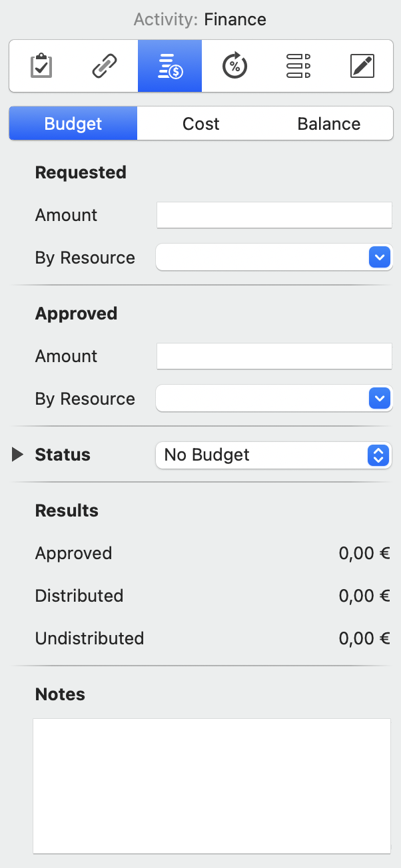Image resolution: width=401 pixels, height=868 pixels.
Task: Select the Finance dollar icon tab
Action: (170, 66)
